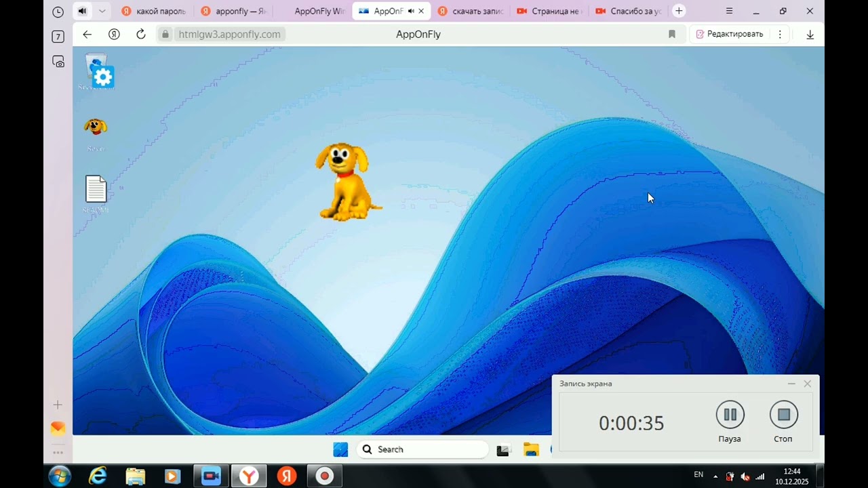Add a sidebar item with plus
This screenshot has width=868, height=488.
58,405
